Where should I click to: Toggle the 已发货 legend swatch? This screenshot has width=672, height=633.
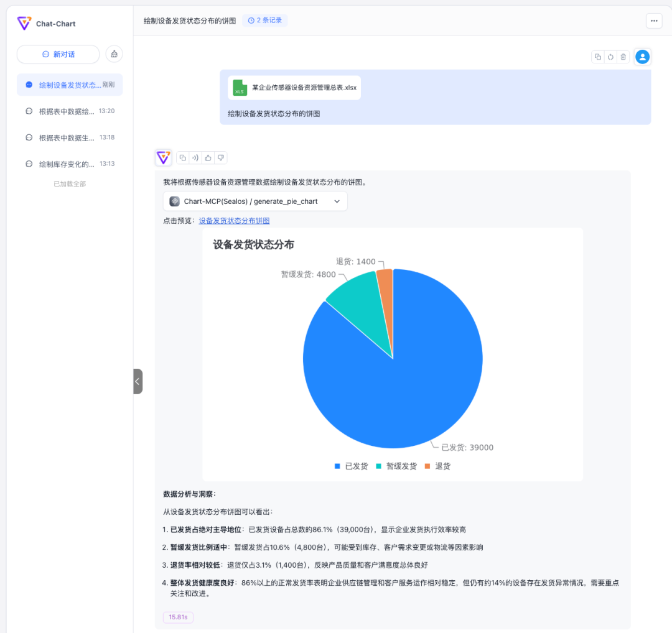tap(337, 466)
